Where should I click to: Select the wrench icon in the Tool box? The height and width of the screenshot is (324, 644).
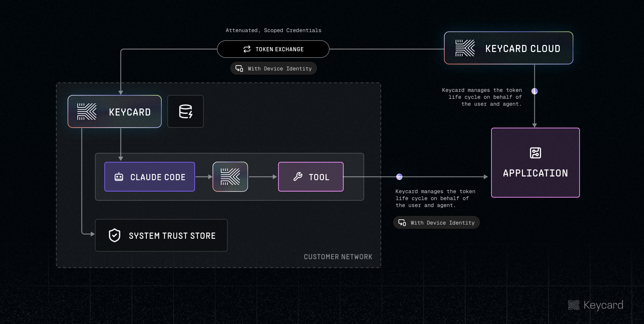tap(297, 177)
